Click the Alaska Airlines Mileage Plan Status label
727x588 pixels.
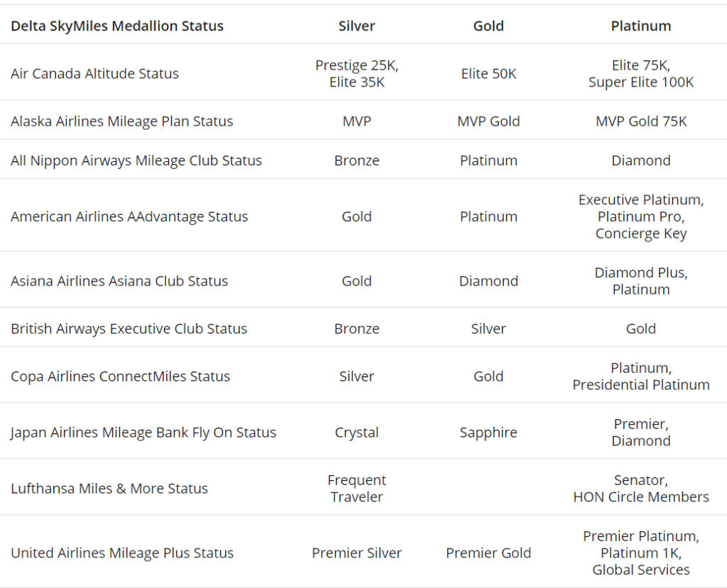[x=122, y=121]
